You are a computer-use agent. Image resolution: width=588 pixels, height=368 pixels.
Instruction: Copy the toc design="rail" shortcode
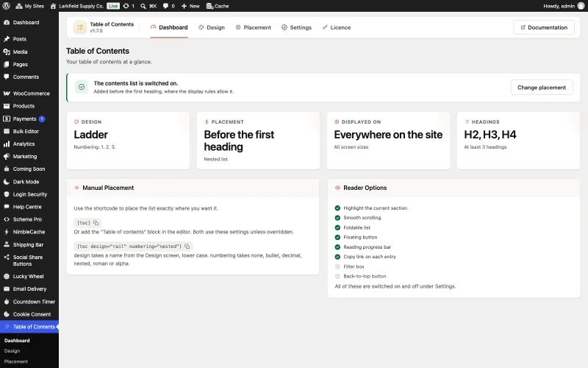(187, 247)
